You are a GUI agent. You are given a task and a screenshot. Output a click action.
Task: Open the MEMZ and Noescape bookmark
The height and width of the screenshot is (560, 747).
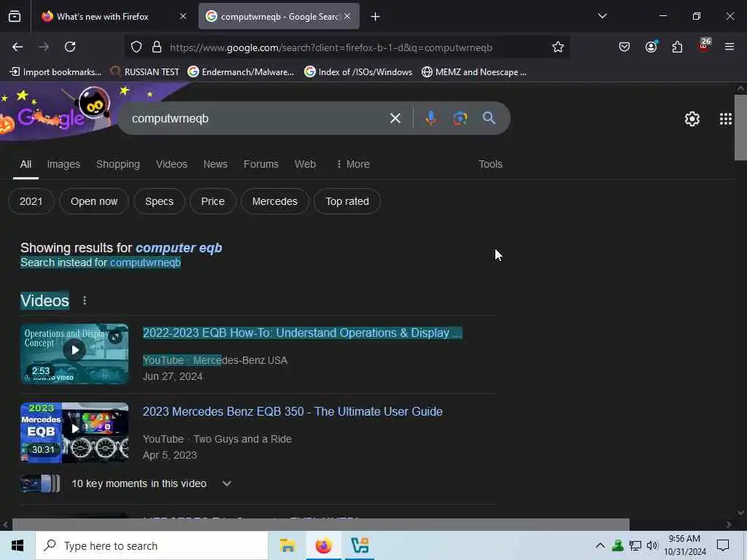point(474,72)
